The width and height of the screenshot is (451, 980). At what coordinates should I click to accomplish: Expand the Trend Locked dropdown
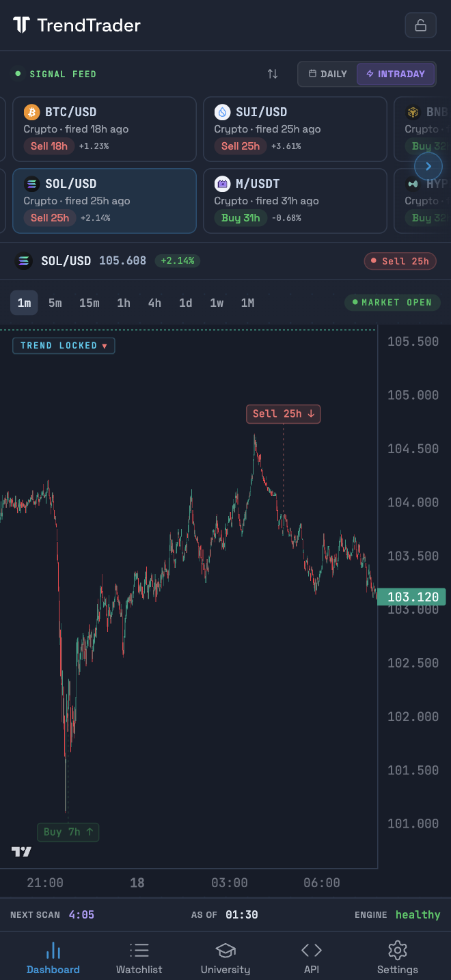(64, 346)
